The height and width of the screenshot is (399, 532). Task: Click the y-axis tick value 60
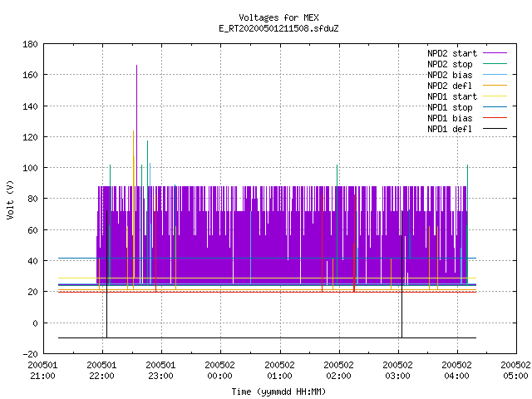pyautogui.click(x=32, y=230)
